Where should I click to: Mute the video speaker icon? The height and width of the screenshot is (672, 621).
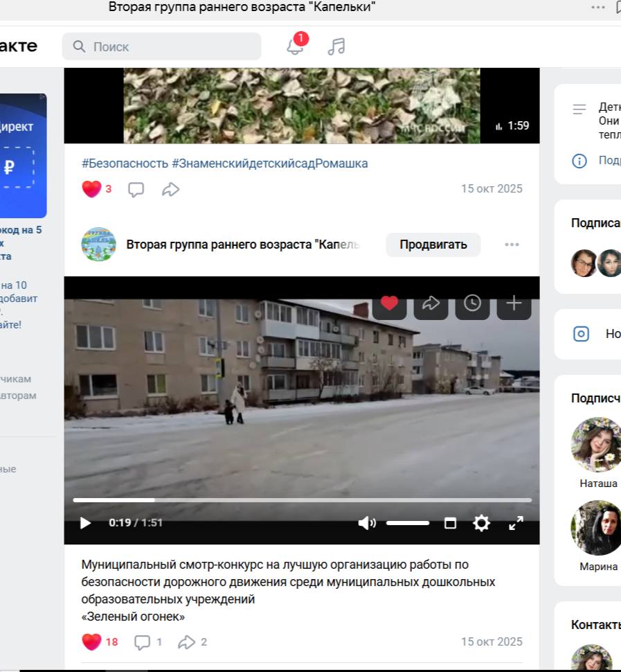point(366,523)
